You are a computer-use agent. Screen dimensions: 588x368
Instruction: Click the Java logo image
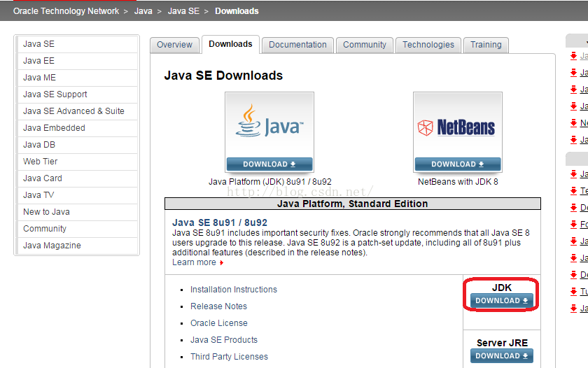point(269,125)
